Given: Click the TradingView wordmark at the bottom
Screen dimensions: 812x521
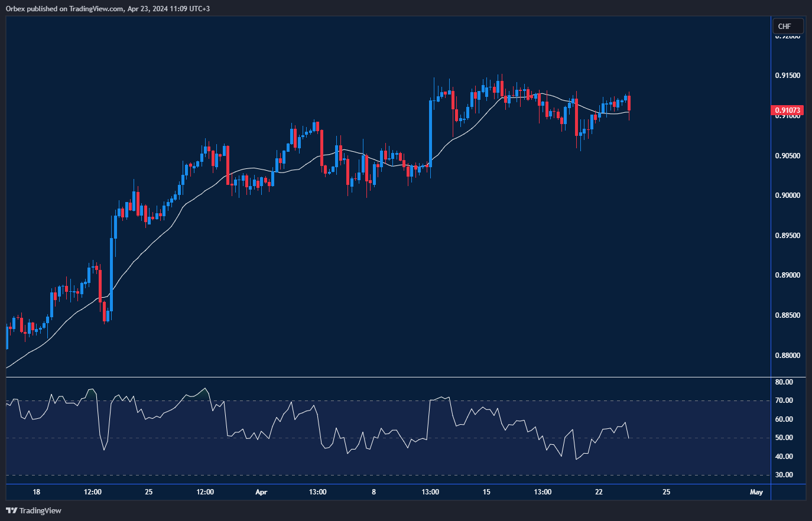Looking at the screenshot, I should 39,510.
